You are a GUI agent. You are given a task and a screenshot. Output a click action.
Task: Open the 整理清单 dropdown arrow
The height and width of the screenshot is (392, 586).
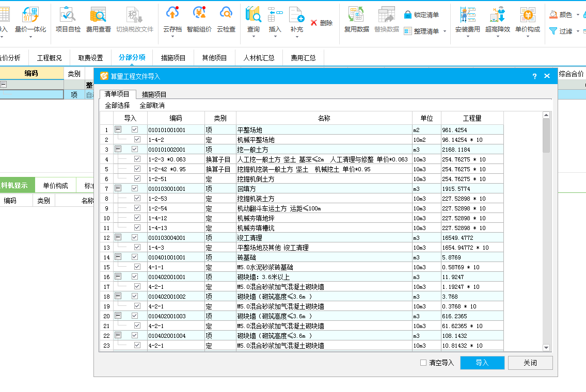pos(445,31)
